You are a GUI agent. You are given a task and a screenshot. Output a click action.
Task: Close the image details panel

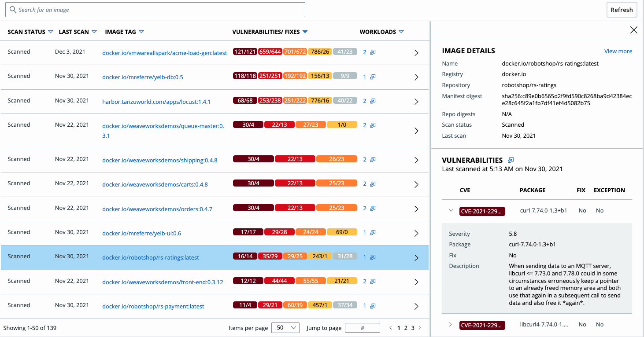pos(633,30)
